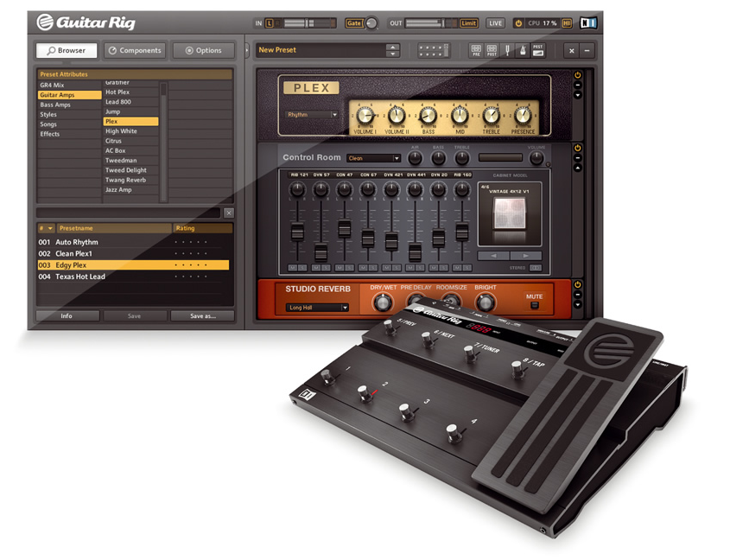Minimize the Control Room module
The width and height of the screenshot is (730, 560).
[x=578, y=158]
